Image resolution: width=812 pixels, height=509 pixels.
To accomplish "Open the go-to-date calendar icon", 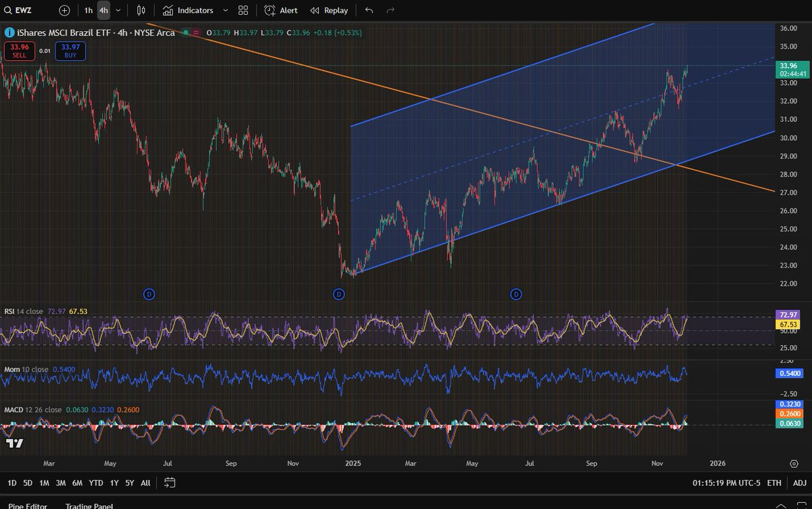I will [170, 483].
